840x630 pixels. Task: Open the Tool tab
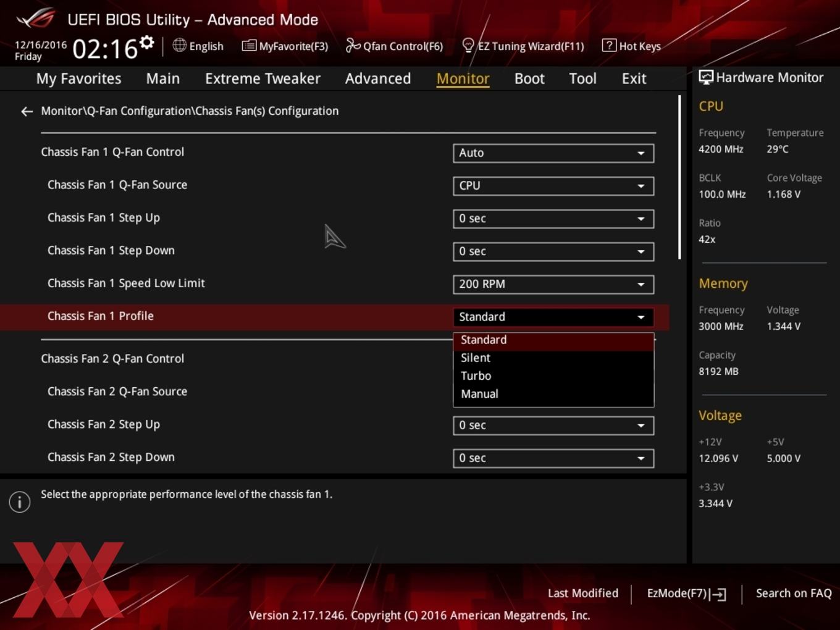[582, 78]
